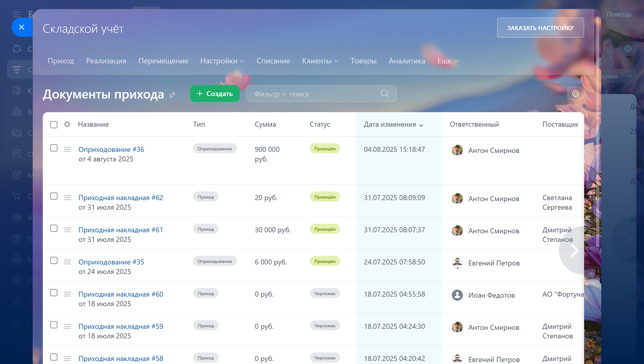
Task: Close the slider with X button
Action: pyautogui.click(x=22, y=27)
